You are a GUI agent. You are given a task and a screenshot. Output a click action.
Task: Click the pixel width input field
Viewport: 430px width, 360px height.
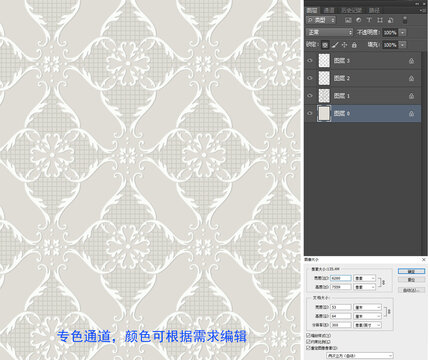coord(341,278)
